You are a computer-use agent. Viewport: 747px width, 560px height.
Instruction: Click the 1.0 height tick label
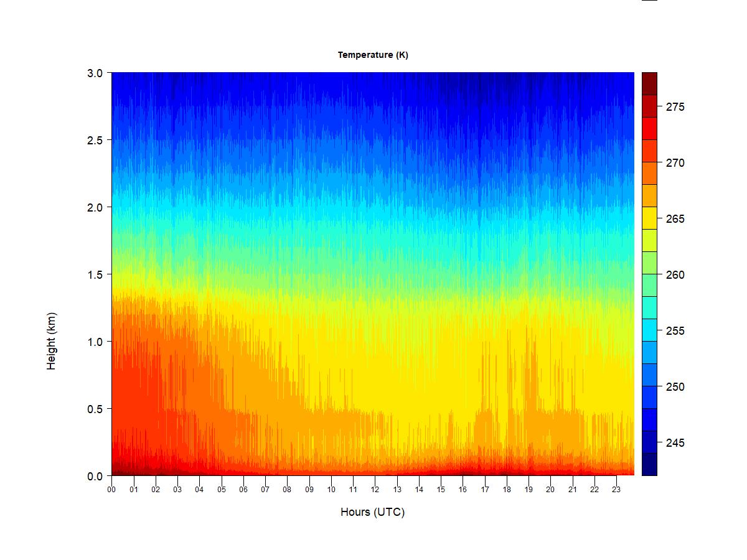pyautogui.click(x=95, y=342)
